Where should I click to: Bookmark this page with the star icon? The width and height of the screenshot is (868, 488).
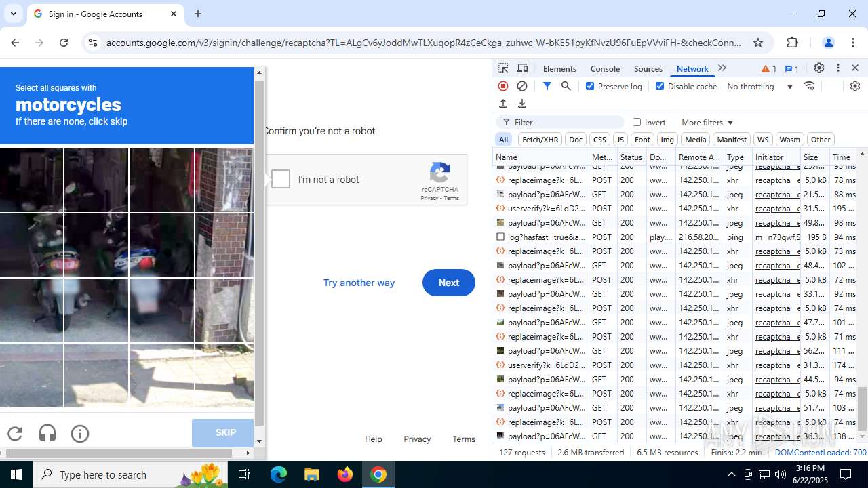pos(758,43)
